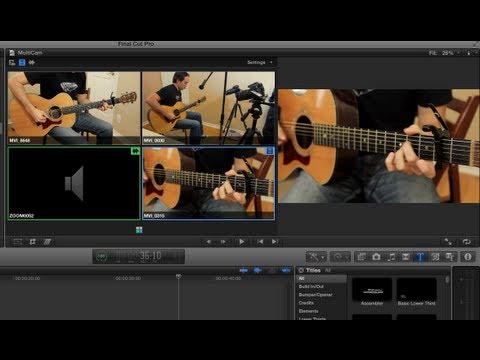Enable video and audio switching in angle viewer

click(x=12, y=62)
